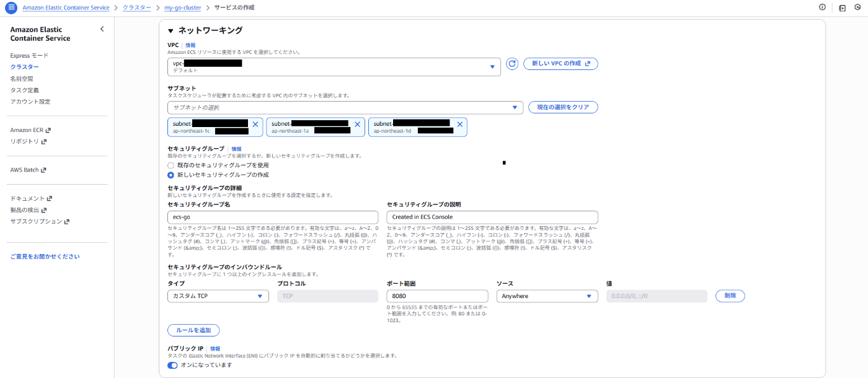Edit the ポート範囲 field 8080
Viewport: 868px width, 378px height.
(438, 296)
